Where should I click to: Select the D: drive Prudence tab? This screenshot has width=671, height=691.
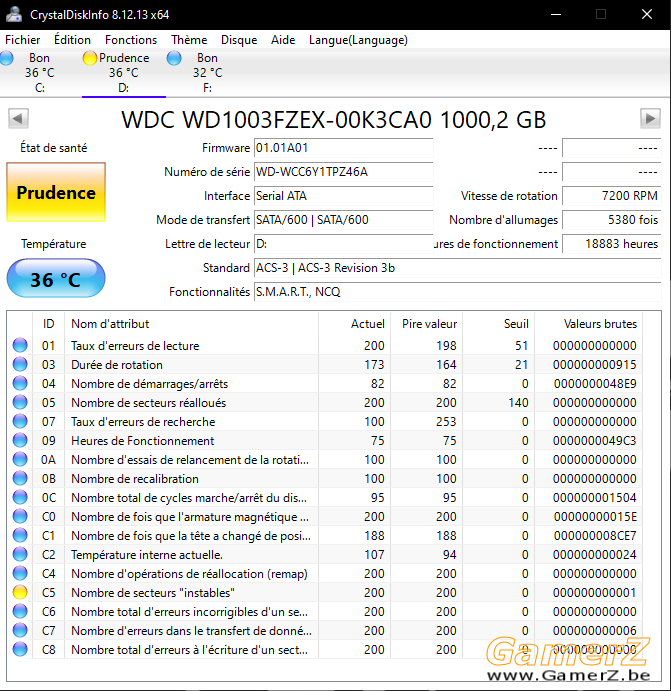[x=124, y=73]
